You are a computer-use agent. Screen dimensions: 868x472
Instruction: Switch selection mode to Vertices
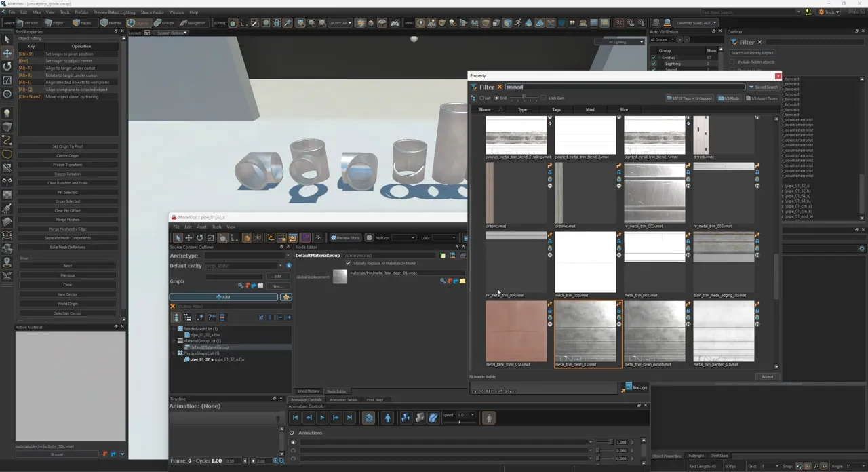coord(29,23)
